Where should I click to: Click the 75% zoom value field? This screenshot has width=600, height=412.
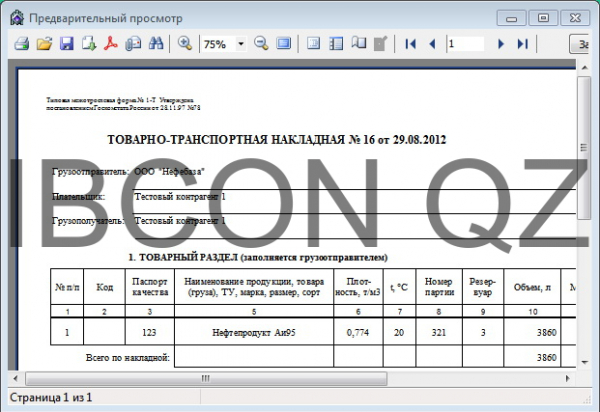(x=219, y=44)
